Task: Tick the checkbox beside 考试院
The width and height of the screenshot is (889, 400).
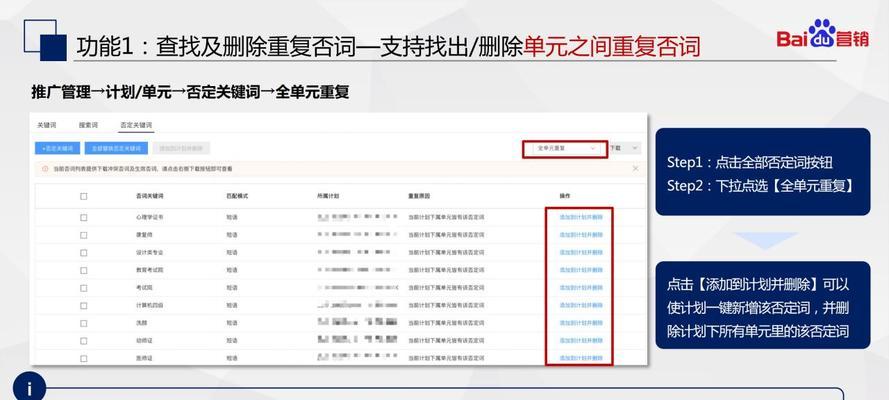Action: click(x=84, y=288)
